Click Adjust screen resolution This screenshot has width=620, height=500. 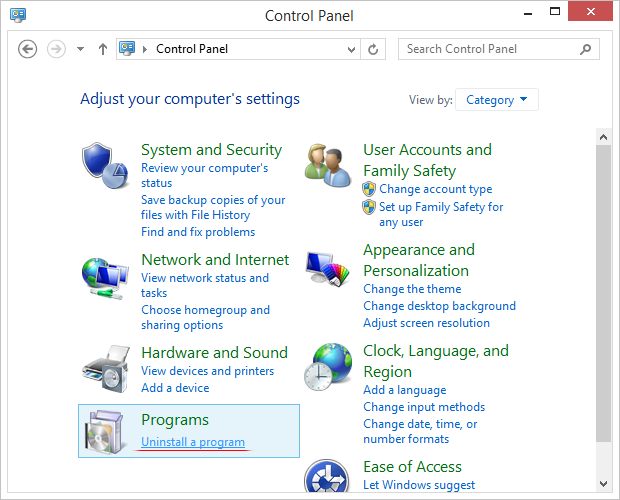point(427,323)
